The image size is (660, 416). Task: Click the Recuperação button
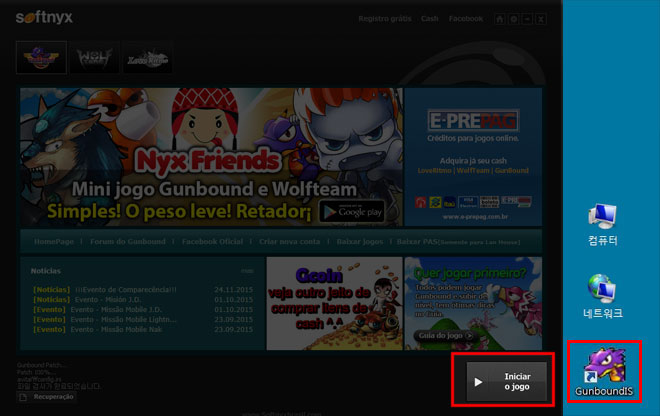47,397
